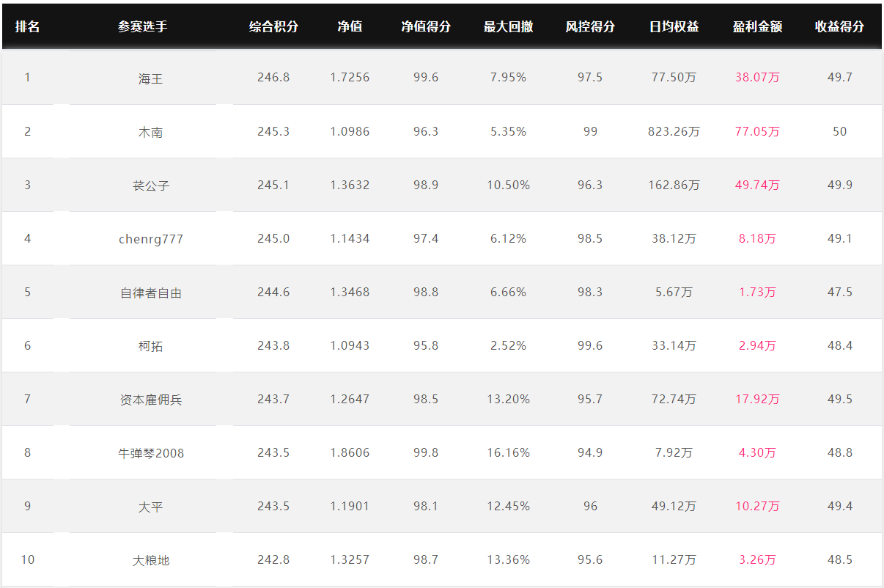Sort by 综合积分 column header
Viewport: 884px width, 588px height.
click(x=273, y=26)
